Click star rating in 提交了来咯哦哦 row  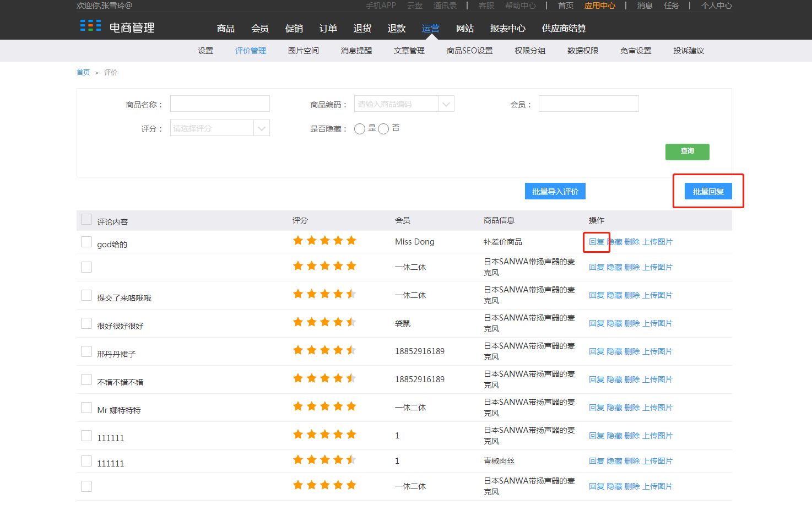324,294
